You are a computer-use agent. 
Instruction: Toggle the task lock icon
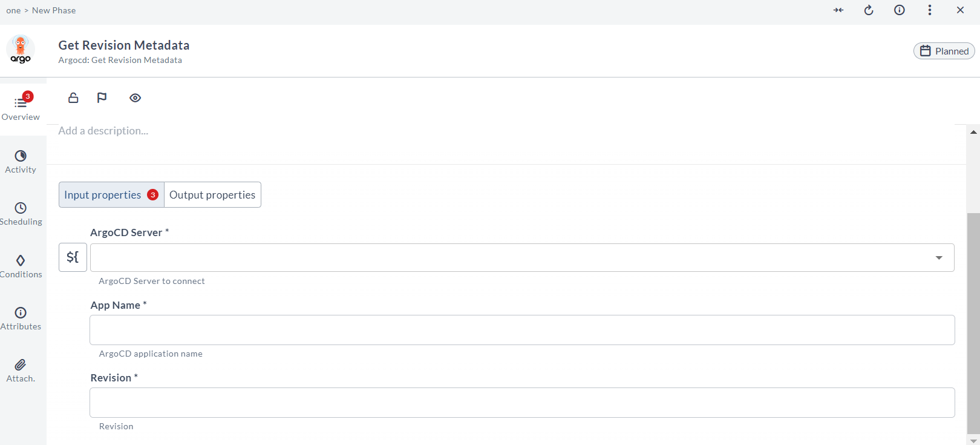click(x=73, y=97)
